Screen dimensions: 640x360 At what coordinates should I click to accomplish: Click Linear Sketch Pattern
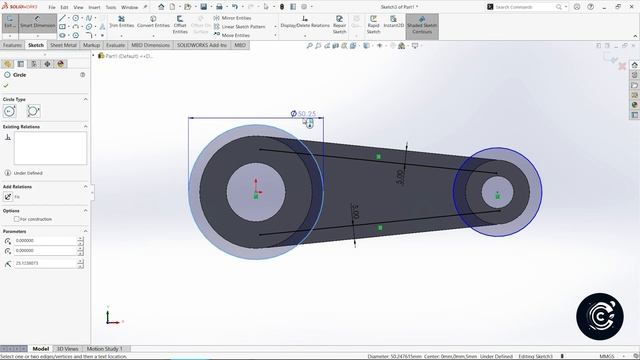click(240, 27)
